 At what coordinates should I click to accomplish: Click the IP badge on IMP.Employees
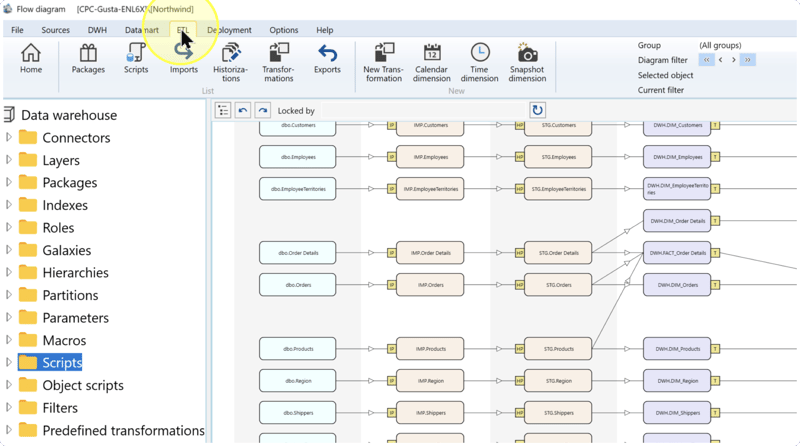391,157
